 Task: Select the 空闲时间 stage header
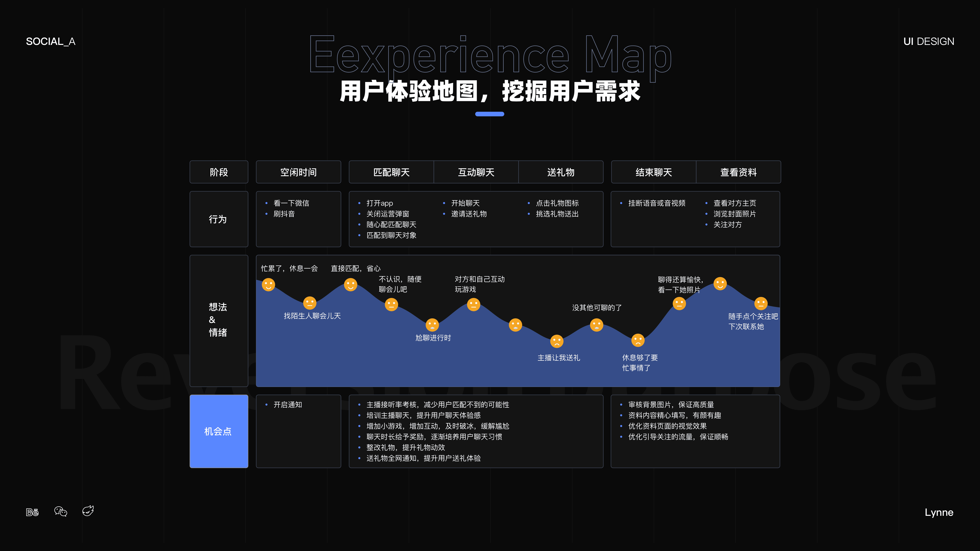pos(298,172)
